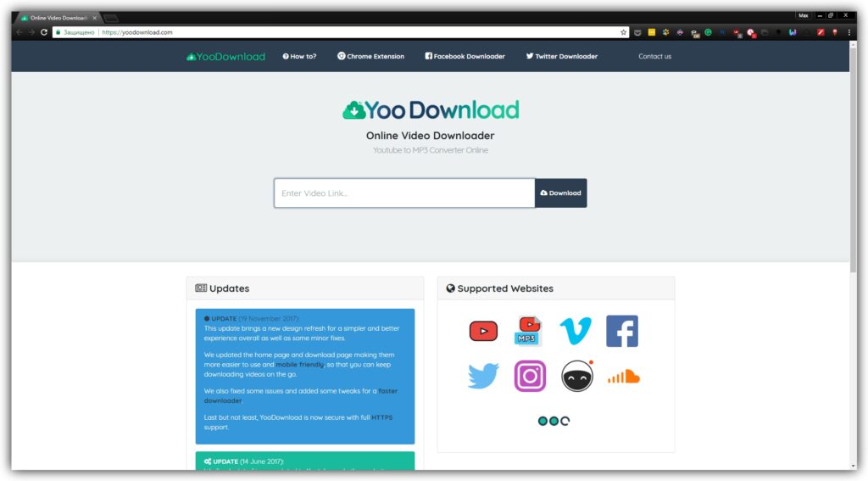Click Youtube to MP3 Converter Online text

point(431,150)
